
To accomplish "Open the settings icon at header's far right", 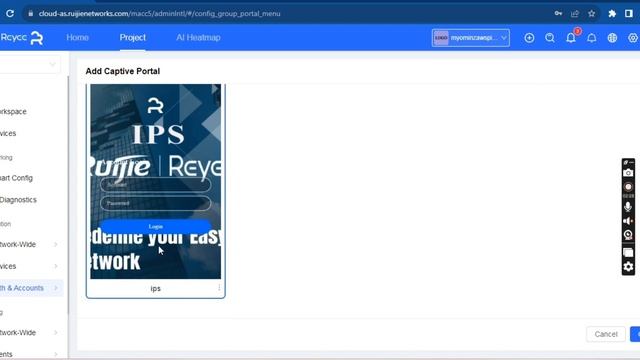I will point(633,38).
